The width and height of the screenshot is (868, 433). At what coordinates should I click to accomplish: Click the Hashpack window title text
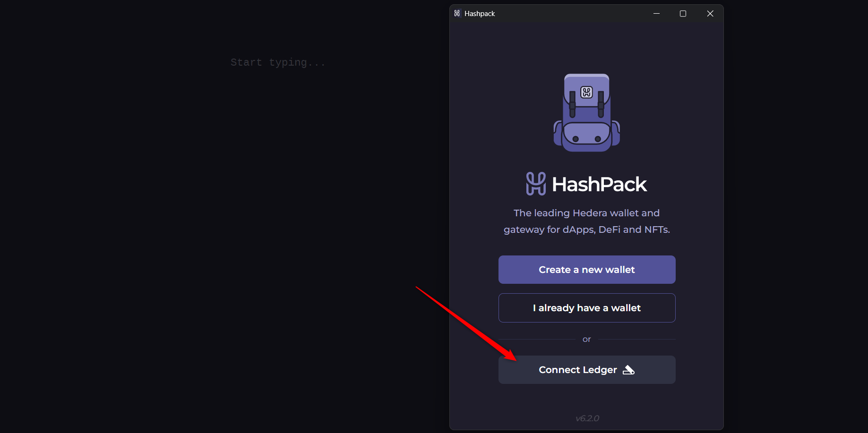(x=480, y=14)
